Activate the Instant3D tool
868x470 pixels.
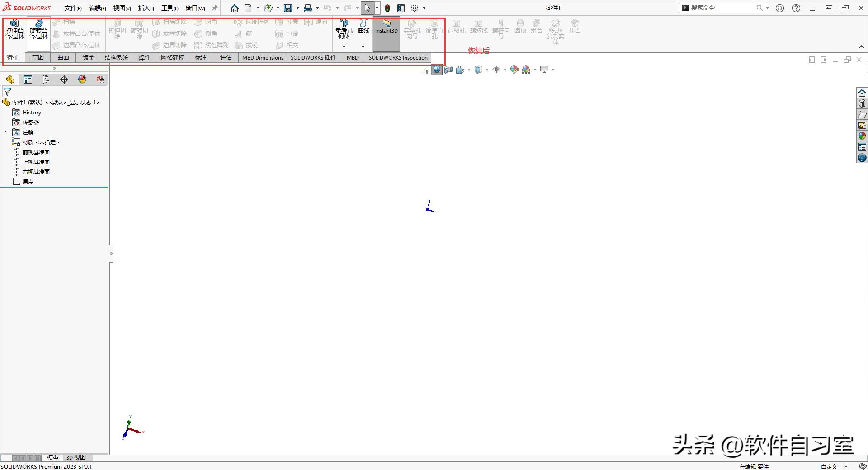pos(386,30)
